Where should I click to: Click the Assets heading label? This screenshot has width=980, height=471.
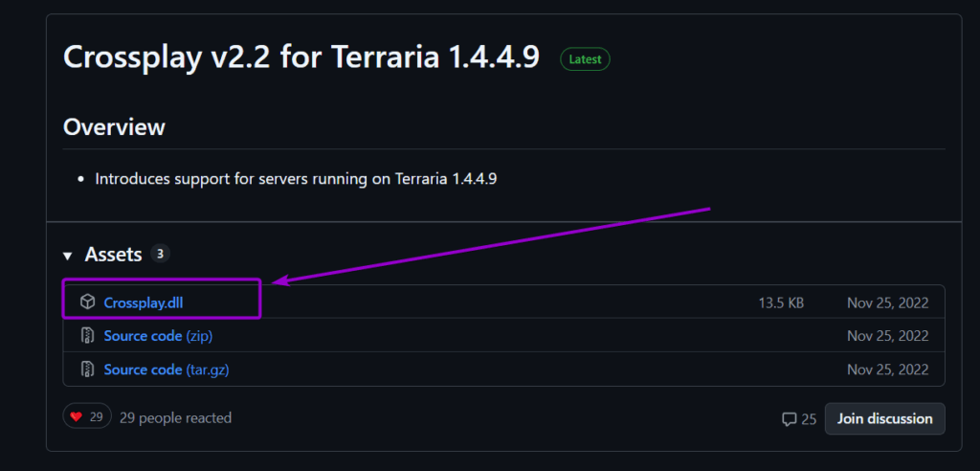point(114,255)
